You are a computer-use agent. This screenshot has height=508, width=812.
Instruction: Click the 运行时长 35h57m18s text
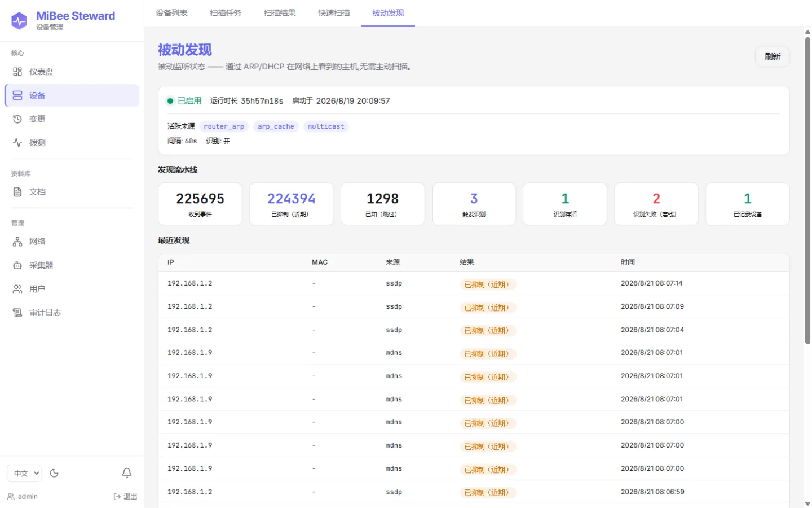tap(247, 101)
